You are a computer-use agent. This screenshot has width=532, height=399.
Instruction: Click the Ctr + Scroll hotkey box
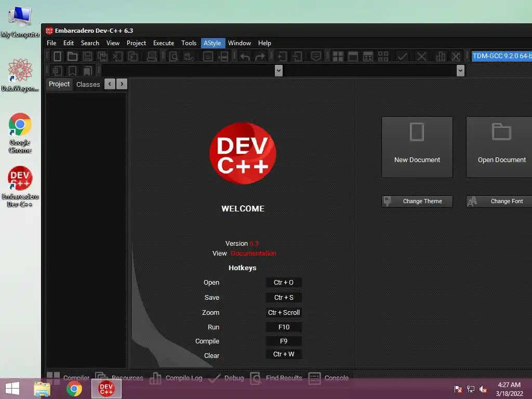[x=284, y=312]
